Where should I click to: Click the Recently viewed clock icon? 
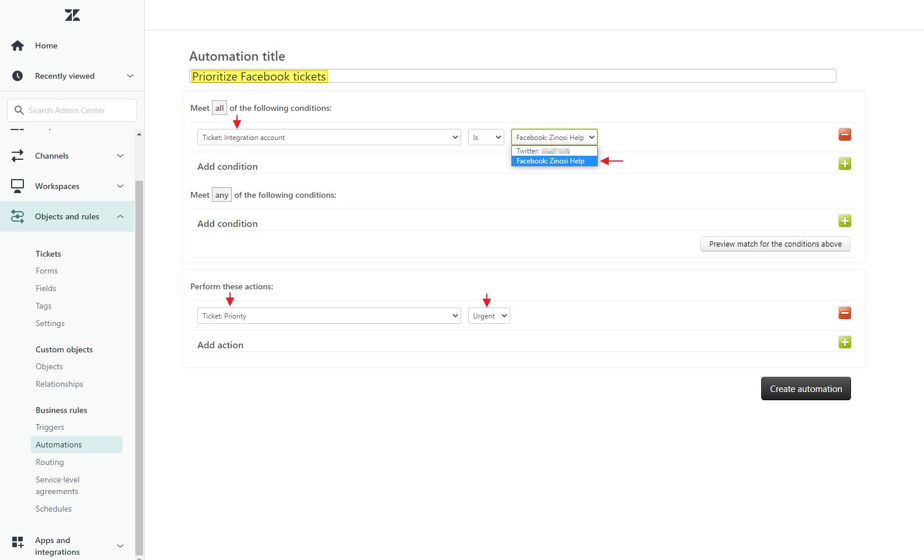18,76
